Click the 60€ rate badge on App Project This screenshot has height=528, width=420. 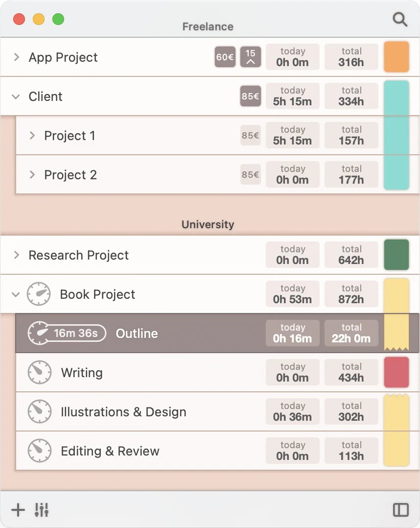point(225,57)
